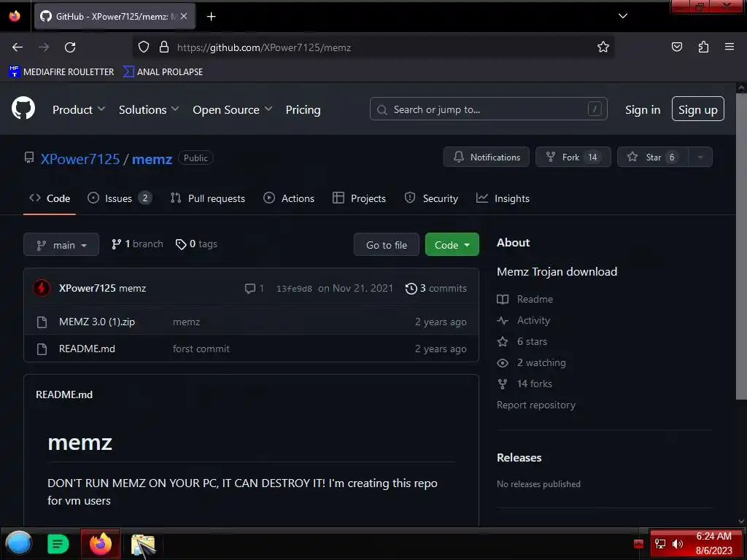Switch to the Issues tab
The image size is (747, 560).
point(120,198)
